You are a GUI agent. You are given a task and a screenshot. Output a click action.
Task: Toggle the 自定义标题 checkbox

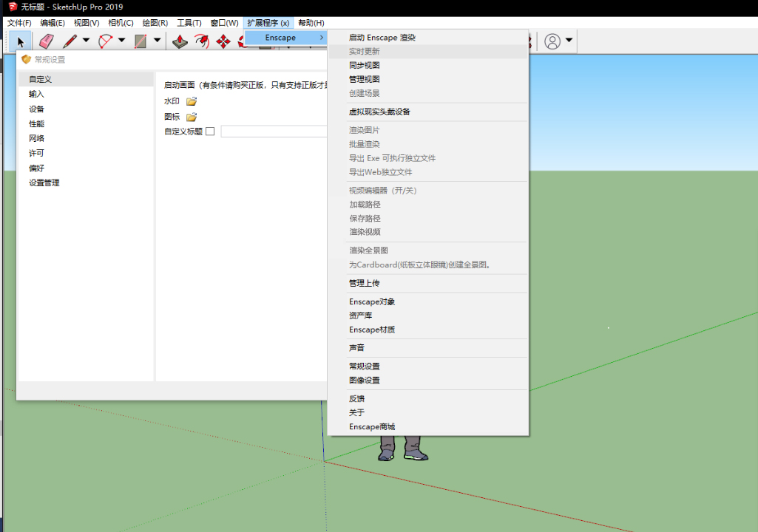click(210, 132)
